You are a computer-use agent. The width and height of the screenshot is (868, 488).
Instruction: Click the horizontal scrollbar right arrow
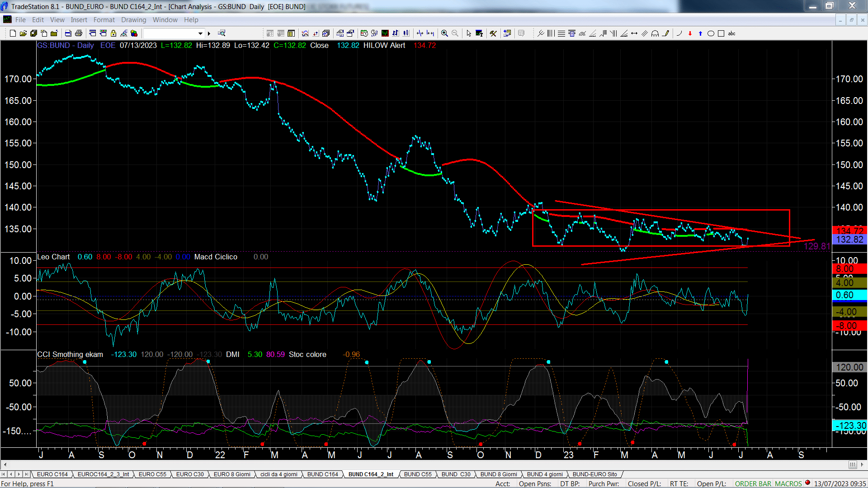(863, 465)
